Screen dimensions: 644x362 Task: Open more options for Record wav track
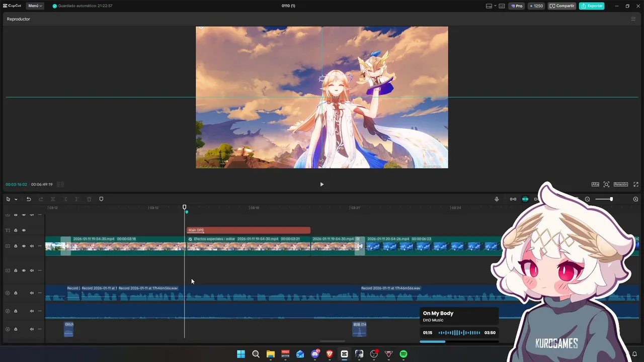[x=40, y=293]
